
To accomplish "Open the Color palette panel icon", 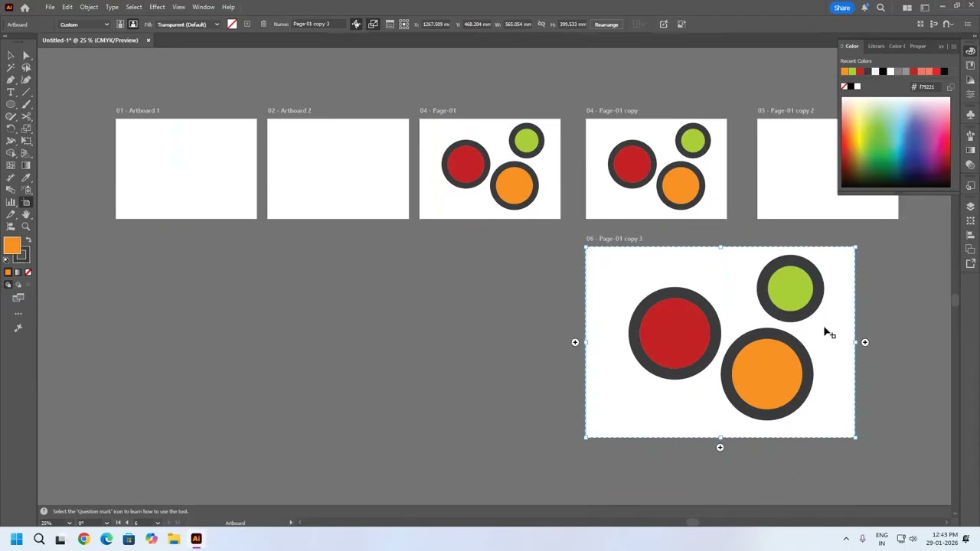I will (x=971, y=51).
